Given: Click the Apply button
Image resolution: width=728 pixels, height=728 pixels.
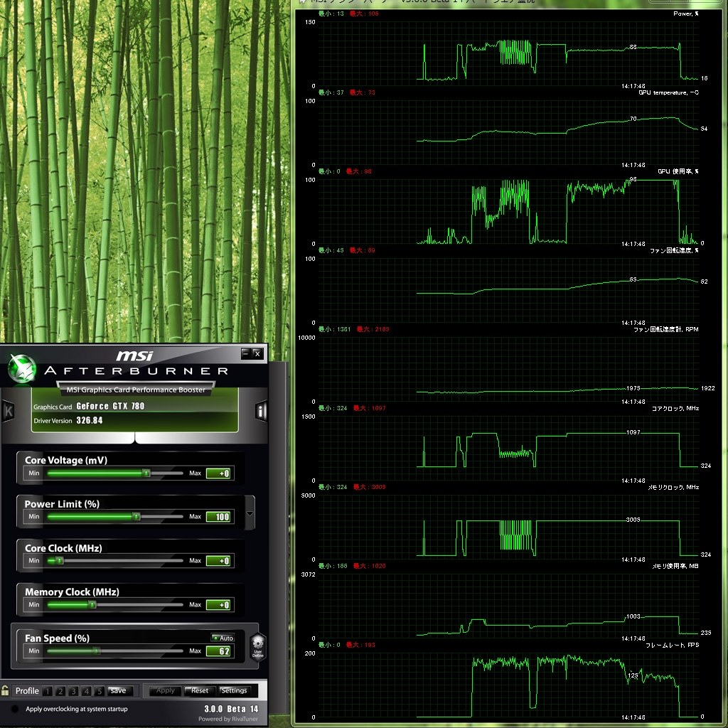Looking at the screenshot, I should pos(165,691).
